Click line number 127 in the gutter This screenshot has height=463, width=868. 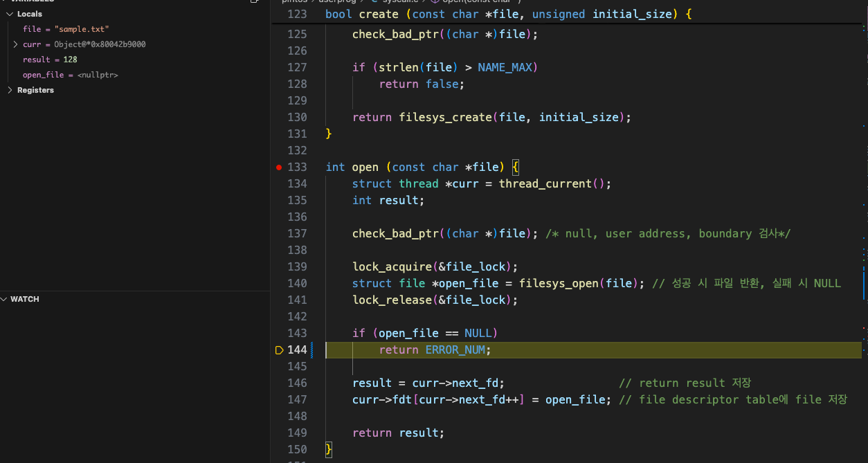tap(296, 67)
